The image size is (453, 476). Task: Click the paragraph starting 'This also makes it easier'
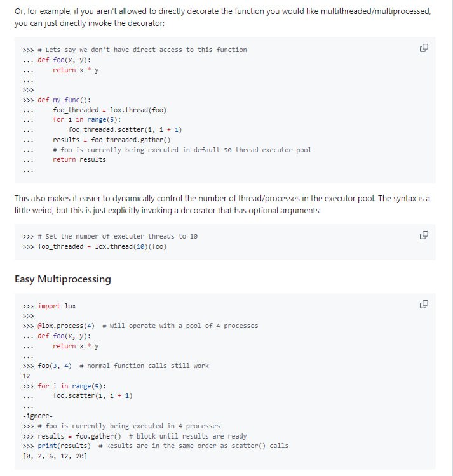pyautogui.click(x=222, y=204)
